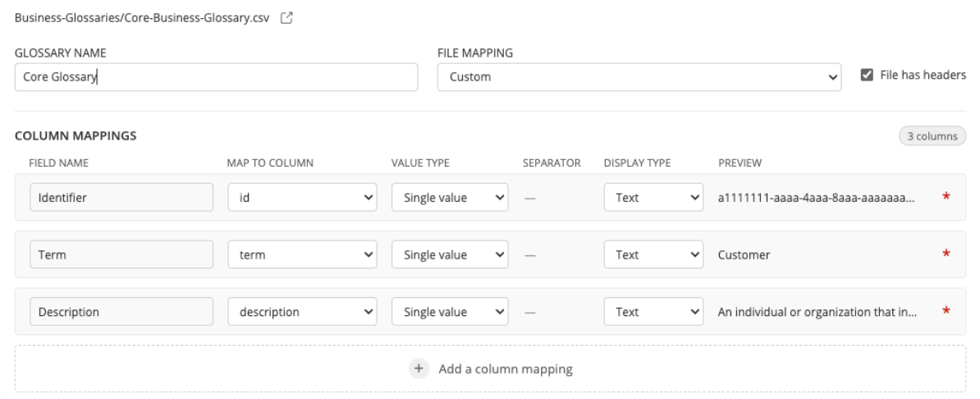Open Display Type dropdown for Identifier
Screen dimensions: 980x399
pyautogui.click(x=653, y=198)
